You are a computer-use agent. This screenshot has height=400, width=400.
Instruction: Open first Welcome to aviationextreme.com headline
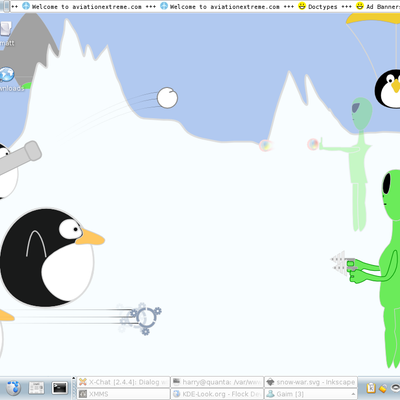tap(87, 6)
